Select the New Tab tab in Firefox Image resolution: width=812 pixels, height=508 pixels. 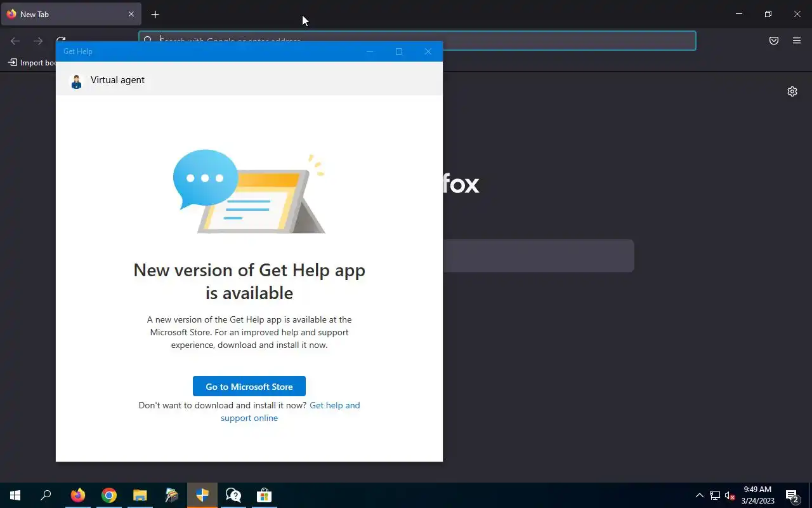71,14
